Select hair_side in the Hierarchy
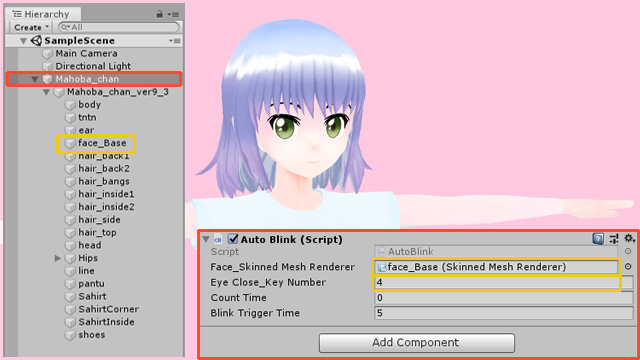This screenshot has width=640, height=360. 99,220
